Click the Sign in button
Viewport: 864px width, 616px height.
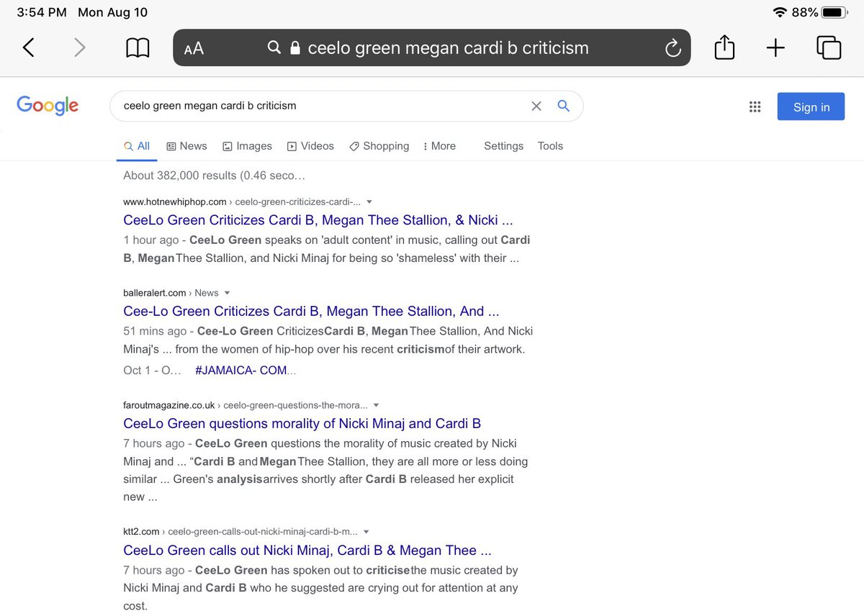click(x=811, y=107)
